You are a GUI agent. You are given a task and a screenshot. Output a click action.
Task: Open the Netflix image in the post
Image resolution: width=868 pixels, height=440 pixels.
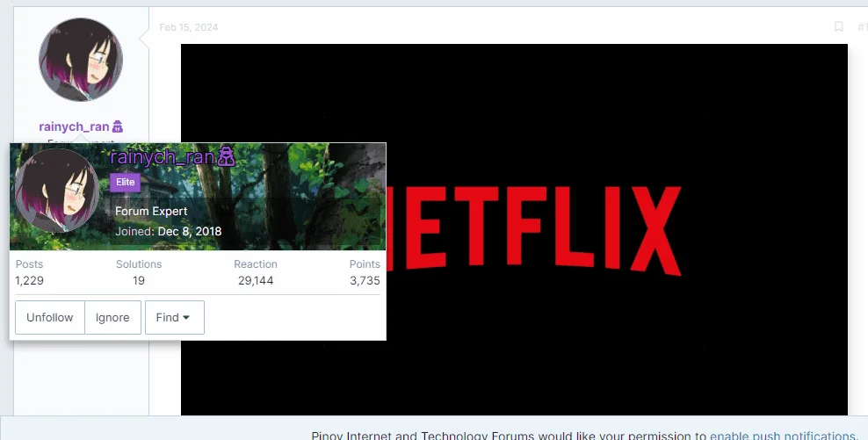(x=514, y=230)
